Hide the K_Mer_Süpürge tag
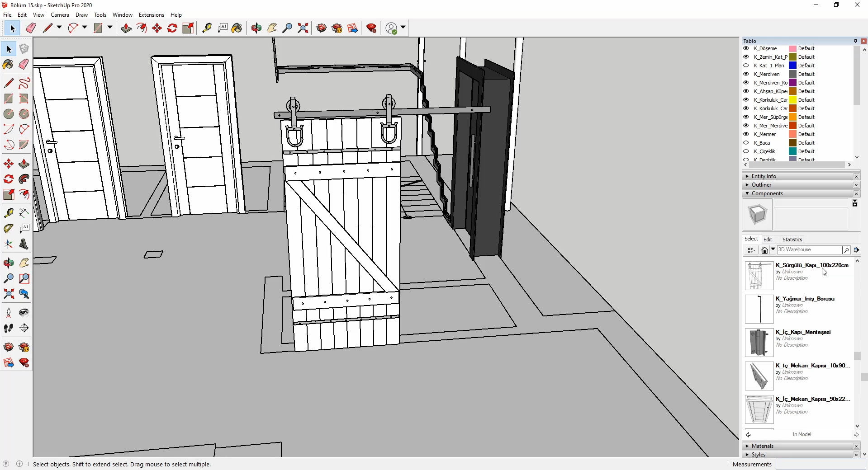This screenshot has width=868, height=470. [x=746, y=117]
